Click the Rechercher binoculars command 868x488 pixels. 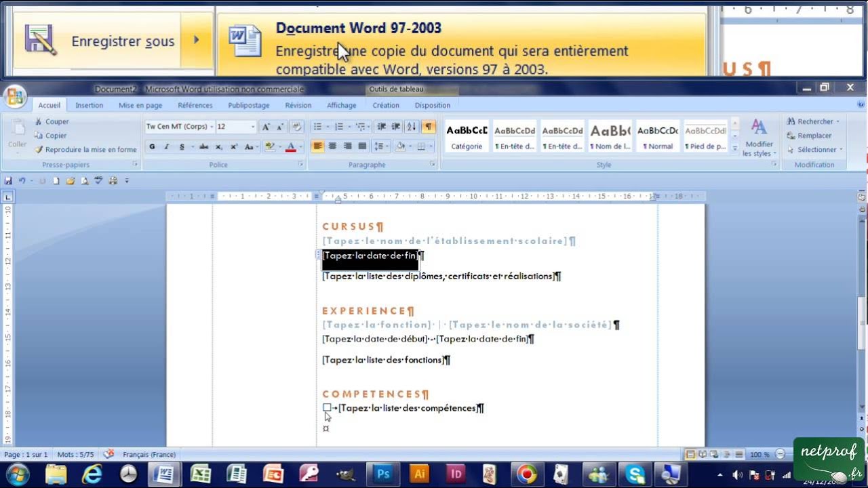812,121
